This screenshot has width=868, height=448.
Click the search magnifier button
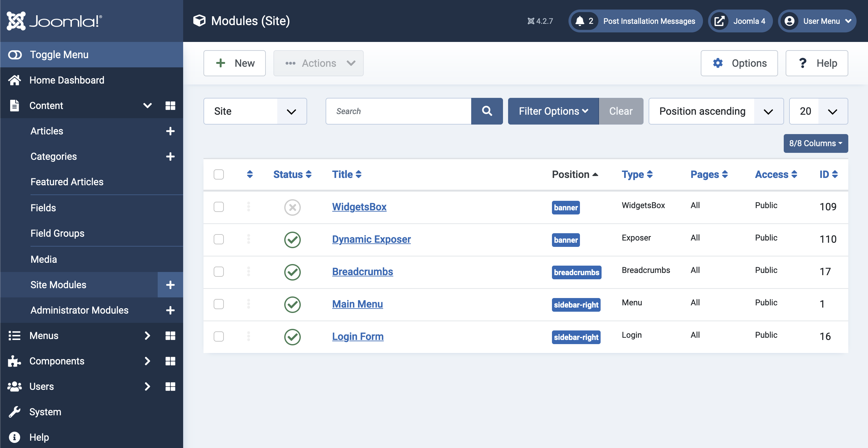click(x=486, y=111)
